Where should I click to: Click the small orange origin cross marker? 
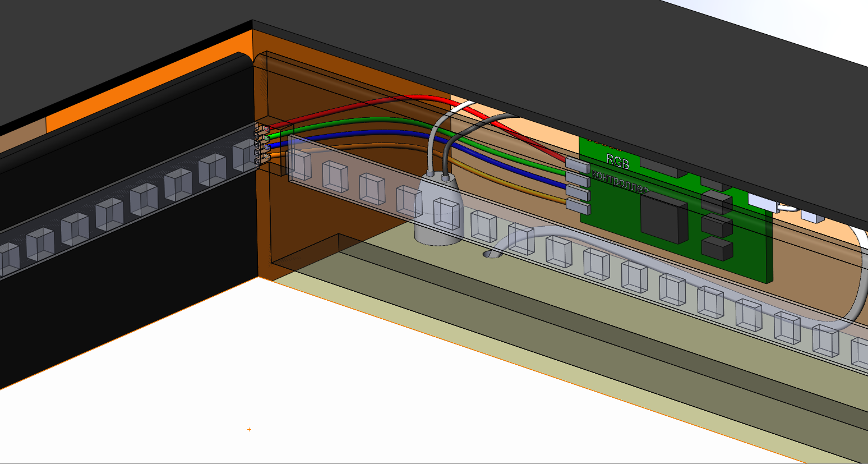(x=249, y=429)
